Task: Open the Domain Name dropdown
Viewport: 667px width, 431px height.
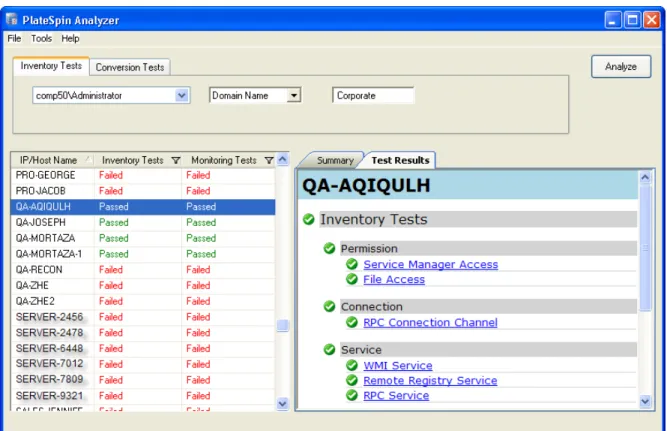Action: click(294, 95)
